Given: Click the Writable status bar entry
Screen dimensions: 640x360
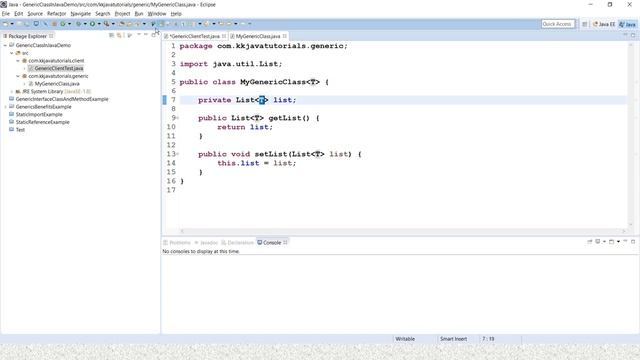Looking at the screenshot, I should point(405,339).
